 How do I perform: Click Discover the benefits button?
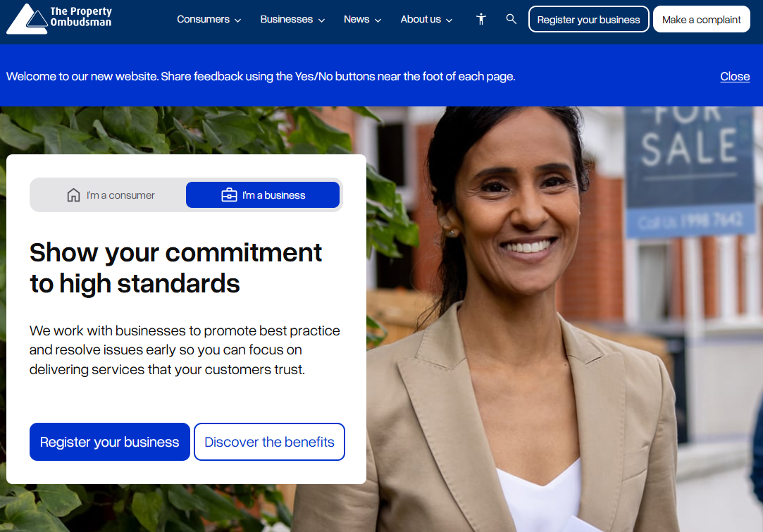pos(270,442)
